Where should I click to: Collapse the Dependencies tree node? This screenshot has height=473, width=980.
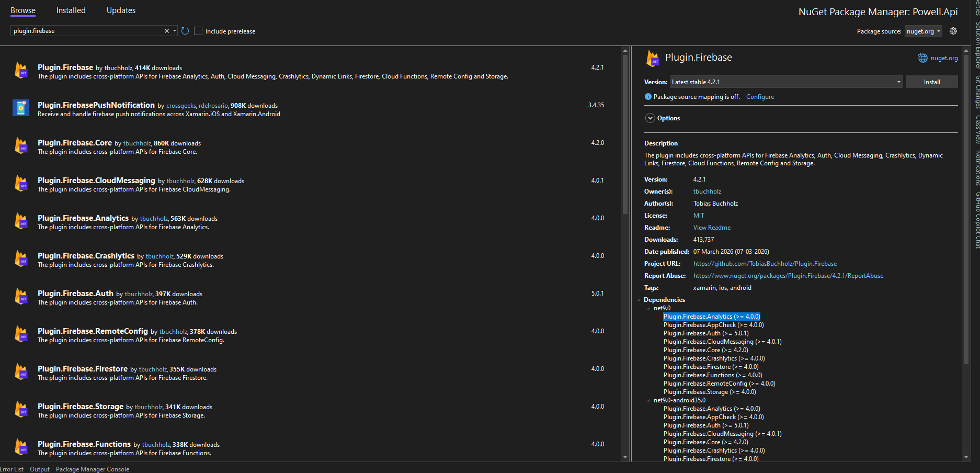click(639, 300)
